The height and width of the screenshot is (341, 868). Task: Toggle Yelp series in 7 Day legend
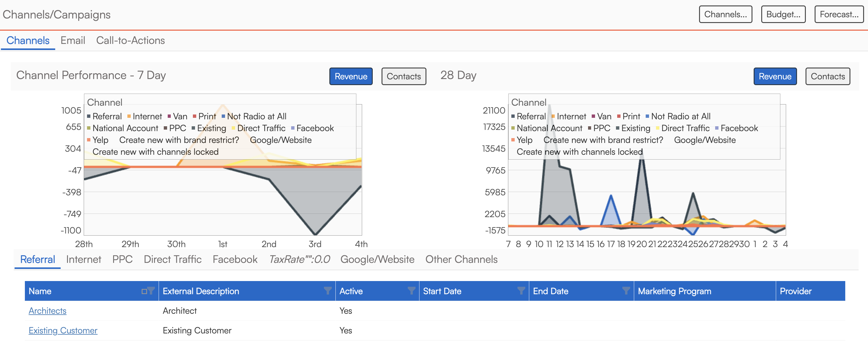(x=100, y=140)
